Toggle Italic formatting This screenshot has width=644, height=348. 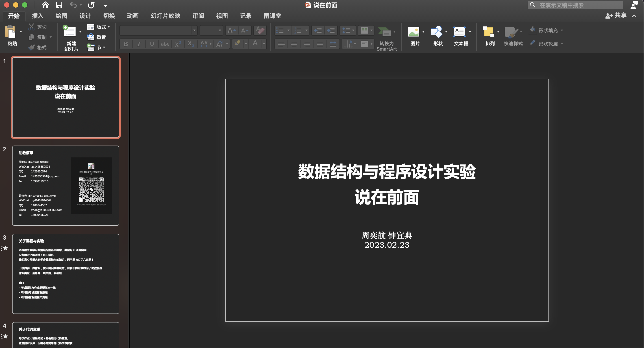tap(139, 44)
